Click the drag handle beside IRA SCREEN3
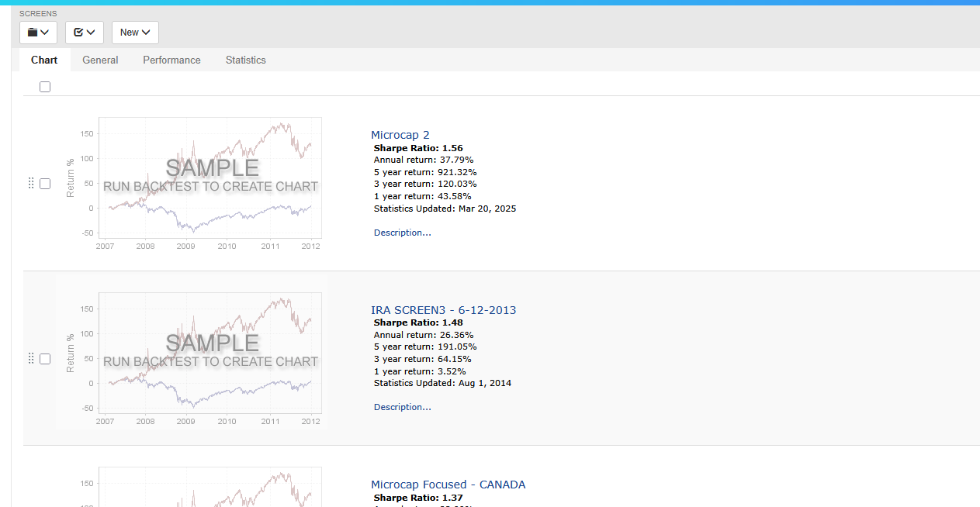This screenshot has height=507, width=980. (31, 358)
